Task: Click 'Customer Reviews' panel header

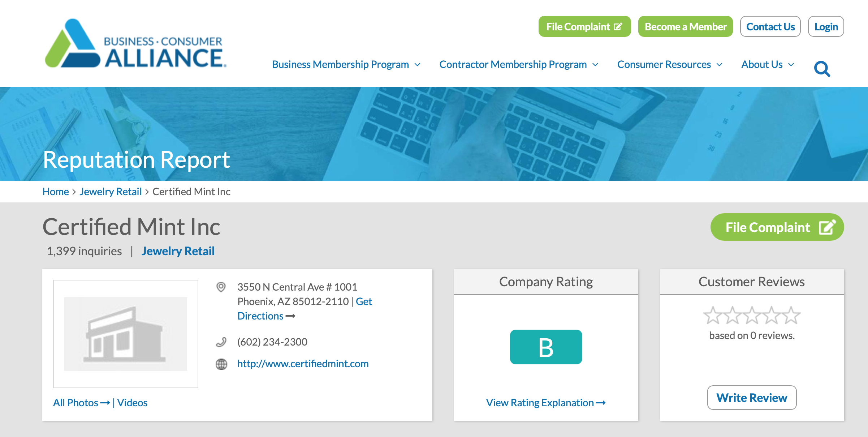Action: coord(752,282)
